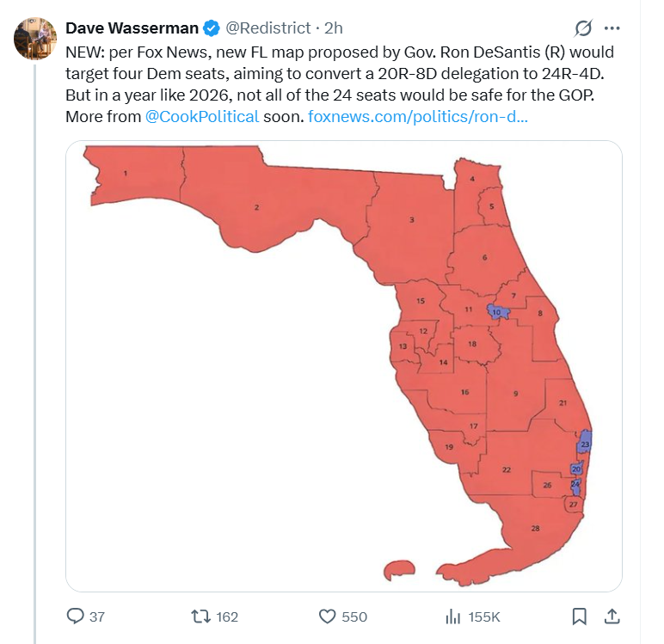Image resolution: width=664 pixels, height=644 pixels.
Task: Bookmark this post
Action: 580,616
